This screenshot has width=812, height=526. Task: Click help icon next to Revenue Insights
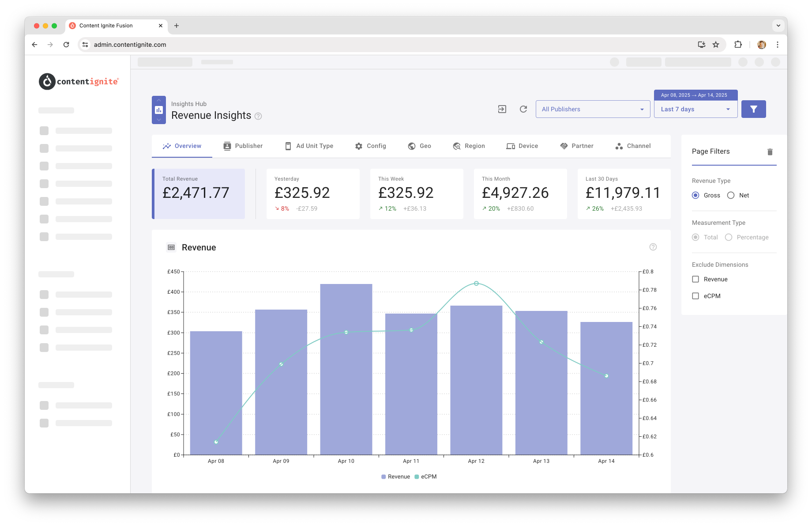click(258, 116)
